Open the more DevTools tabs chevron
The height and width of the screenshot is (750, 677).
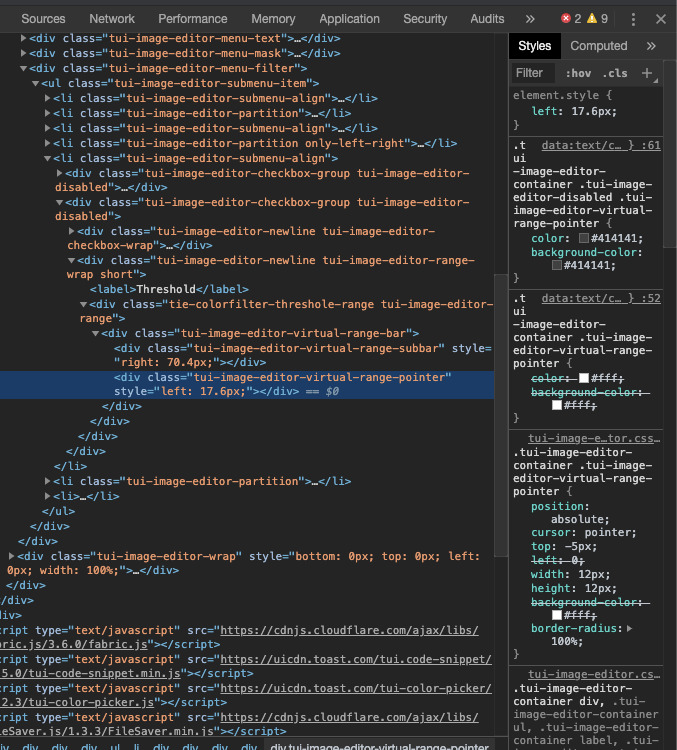tap(530, 19)
